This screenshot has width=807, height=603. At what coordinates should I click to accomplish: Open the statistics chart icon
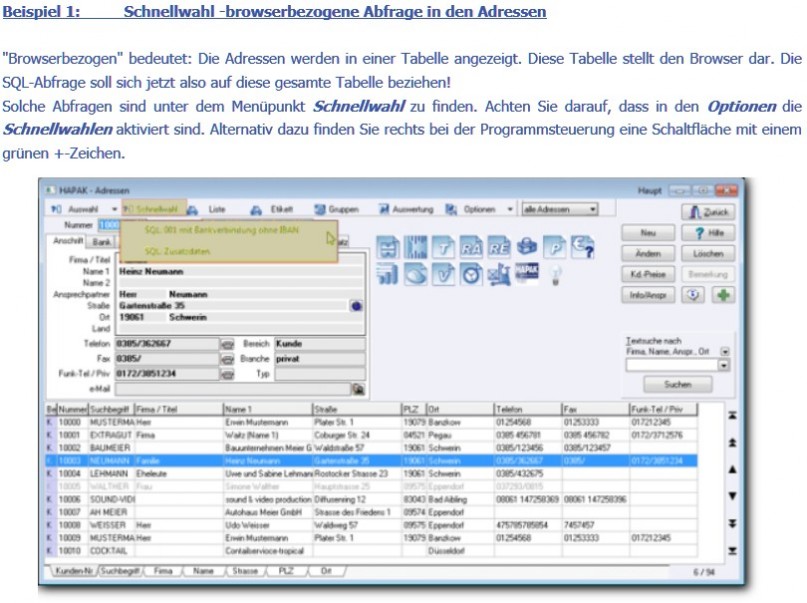[387, 275]
